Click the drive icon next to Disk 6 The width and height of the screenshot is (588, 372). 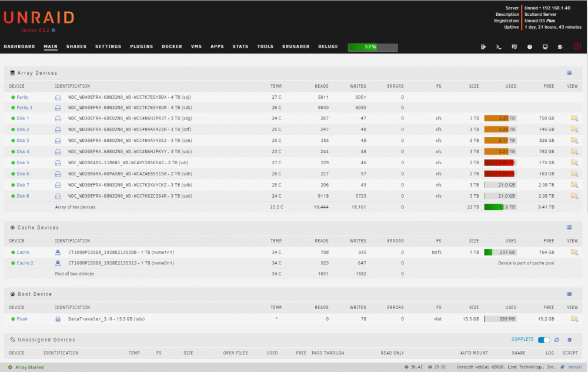(x=58, y=174)
